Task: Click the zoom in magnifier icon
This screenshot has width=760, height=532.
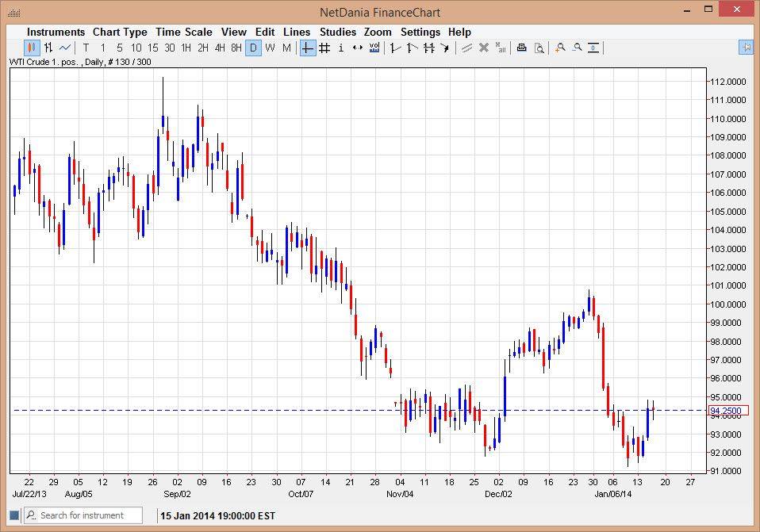Action: [559, 48]
